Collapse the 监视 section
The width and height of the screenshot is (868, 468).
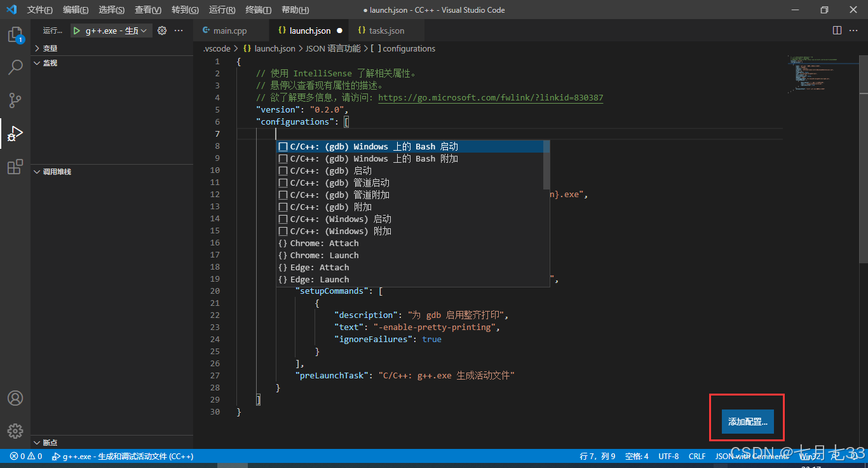pos(112,63)
